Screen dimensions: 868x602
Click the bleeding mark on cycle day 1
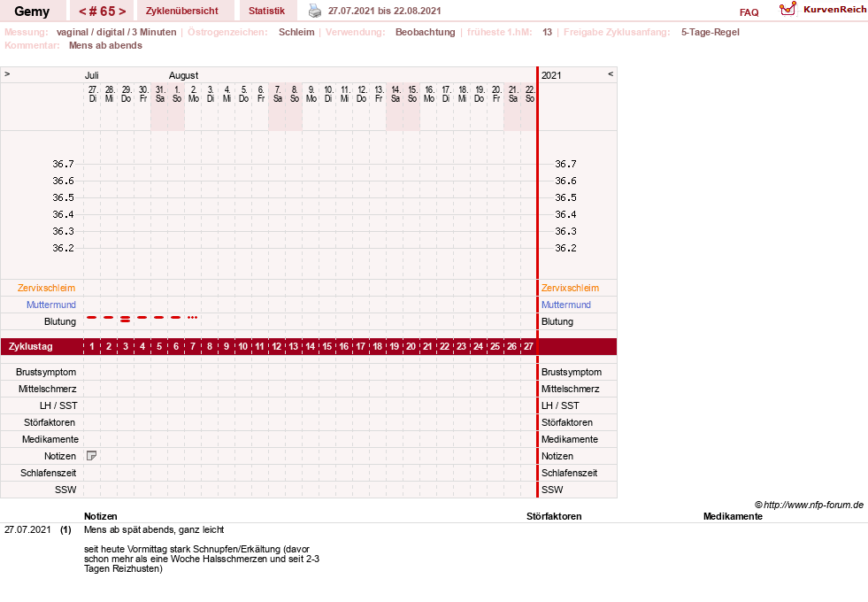click(x=92, y=317)
